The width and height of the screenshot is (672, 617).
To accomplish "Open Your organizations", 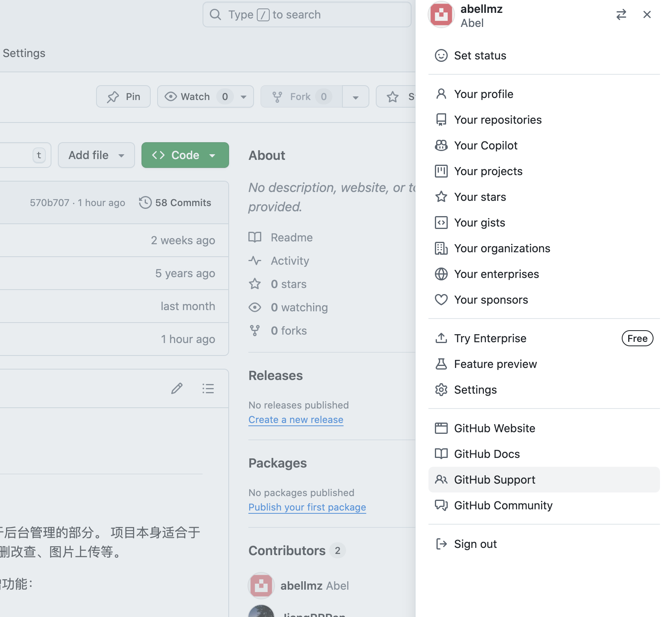I will click(544, 248).
